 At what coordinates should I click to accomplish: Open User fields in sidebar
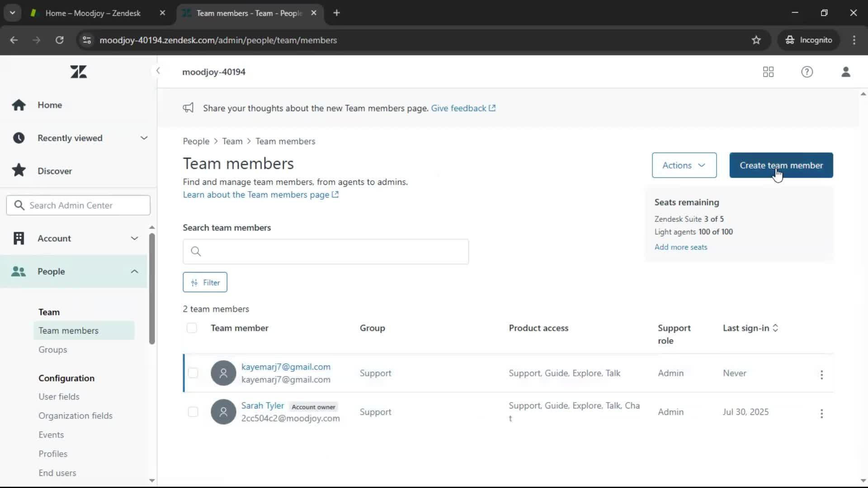coord(59,397)
